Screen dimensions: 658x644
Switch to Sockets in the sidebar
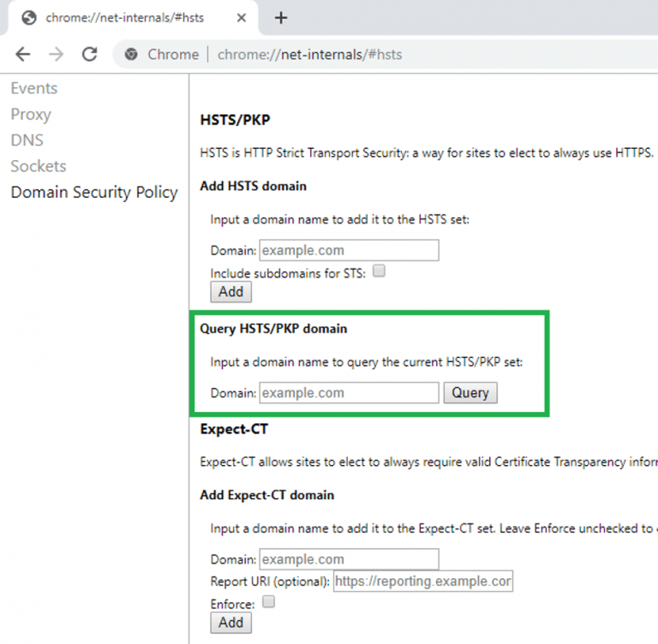(x=39, y=166)
